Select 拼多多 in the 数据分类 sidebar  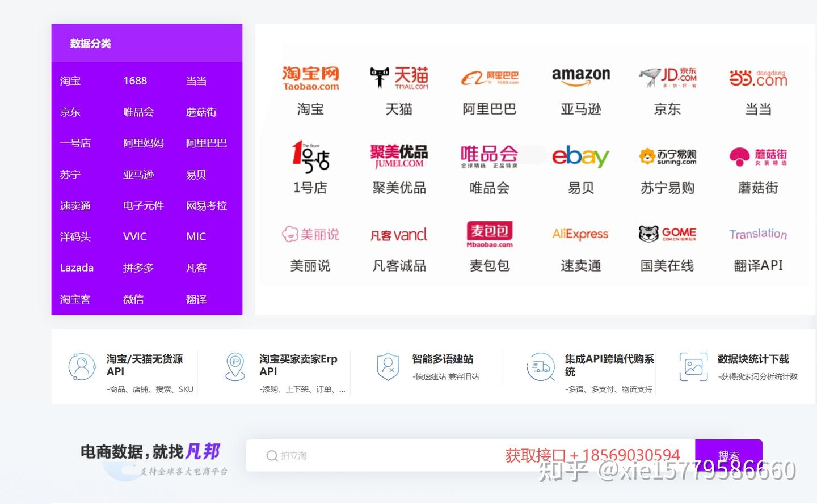click(x=138, y=268)
